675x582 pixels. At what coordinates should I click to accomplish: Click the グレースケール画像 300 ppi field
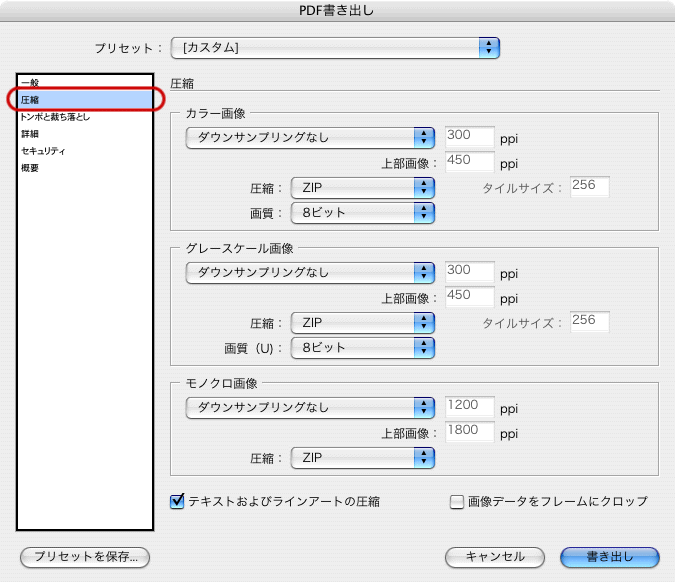click(470, 272)
